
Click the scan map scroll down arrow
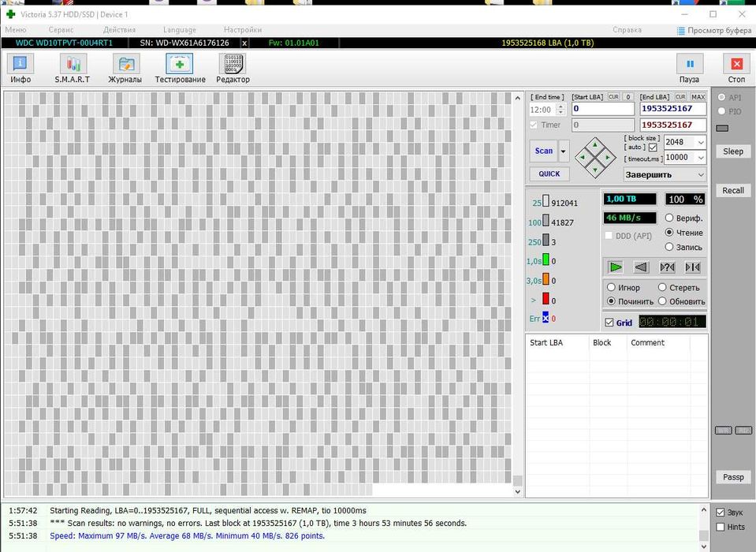coord(517,492)
